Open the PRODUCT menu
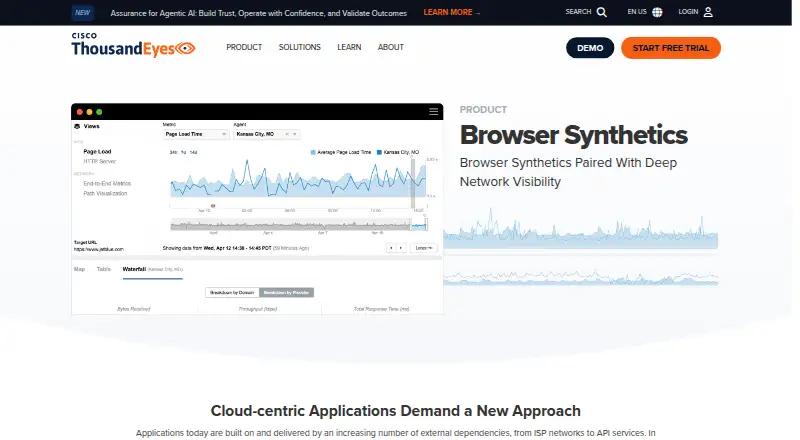 244,47
